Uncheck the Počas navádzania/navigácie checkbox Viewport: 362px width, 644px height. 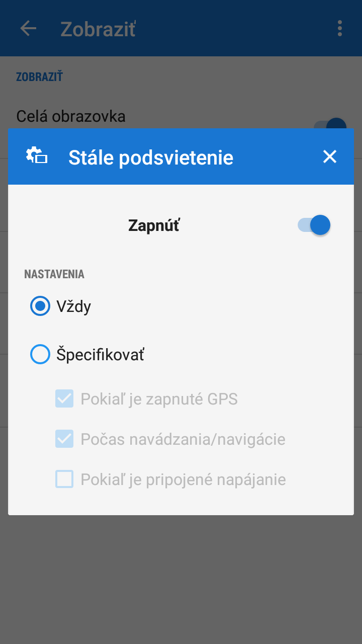[x=64, y=439]
